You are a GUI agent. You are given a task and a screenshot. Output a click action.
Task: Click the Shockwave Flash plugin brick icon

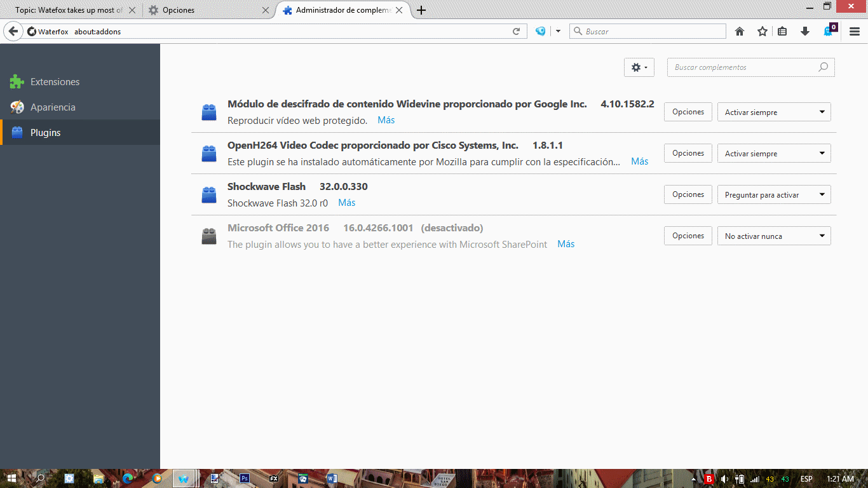pyautogui.click(x=209, y=195)
